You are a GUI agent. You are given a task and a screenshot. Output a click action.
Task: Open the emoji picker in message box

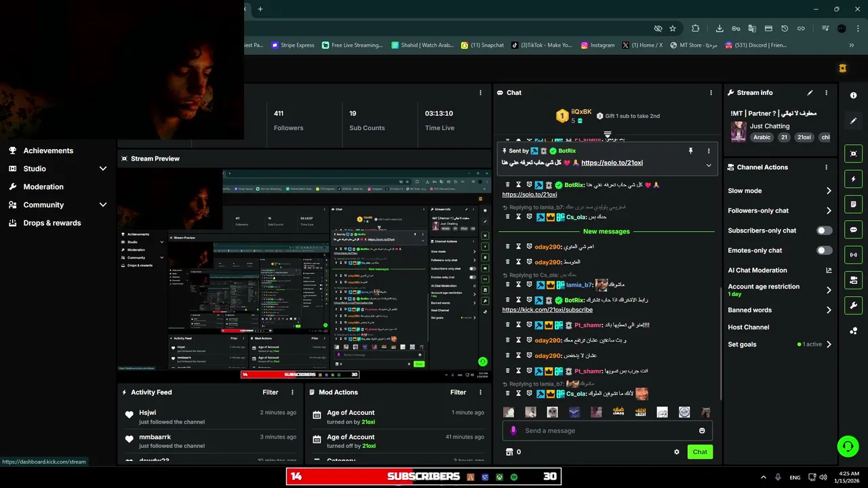(x=702, y=430)
